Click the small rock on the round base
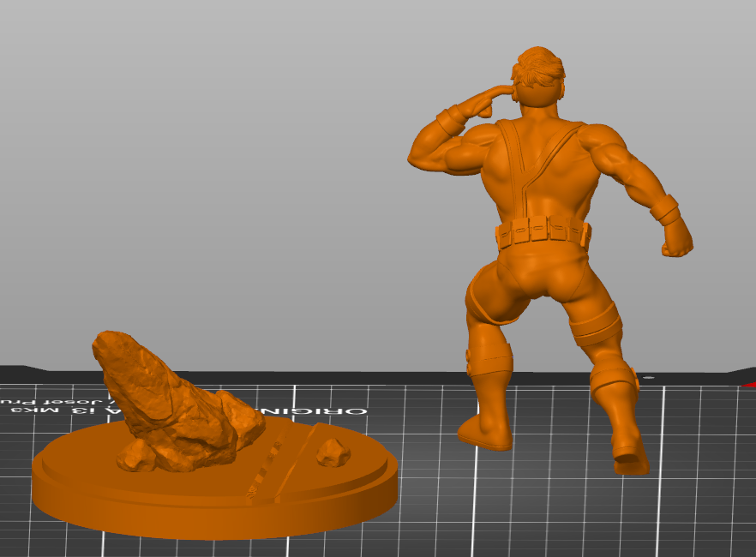This screenshot has height=557, width=756. point(333,452)
